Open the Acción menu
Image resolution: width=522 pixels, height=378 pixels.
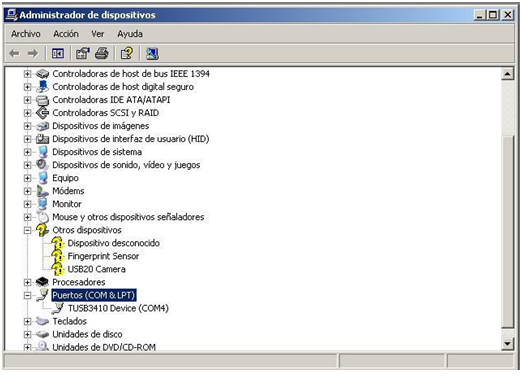pos(66,34)
